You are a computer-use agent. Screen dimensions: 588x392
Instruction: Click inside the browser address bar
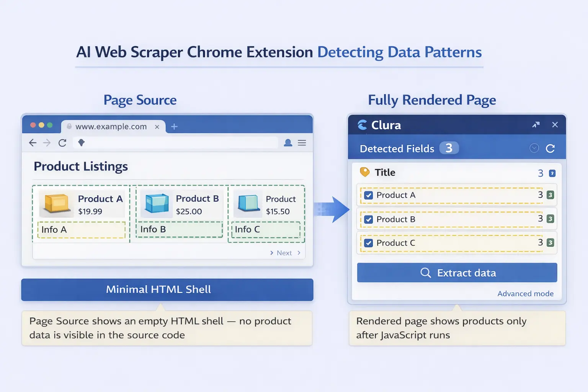click(176, 142)
